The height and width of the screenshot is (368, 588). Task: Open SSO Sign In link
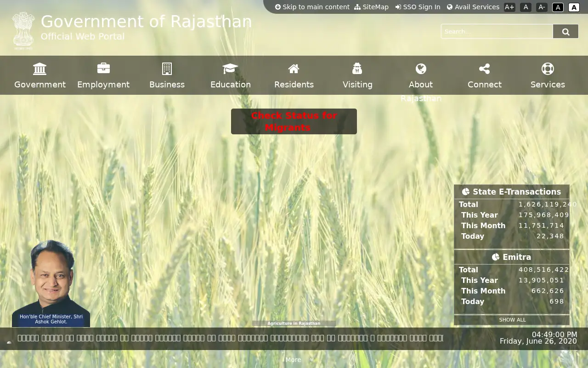[418, 7]
